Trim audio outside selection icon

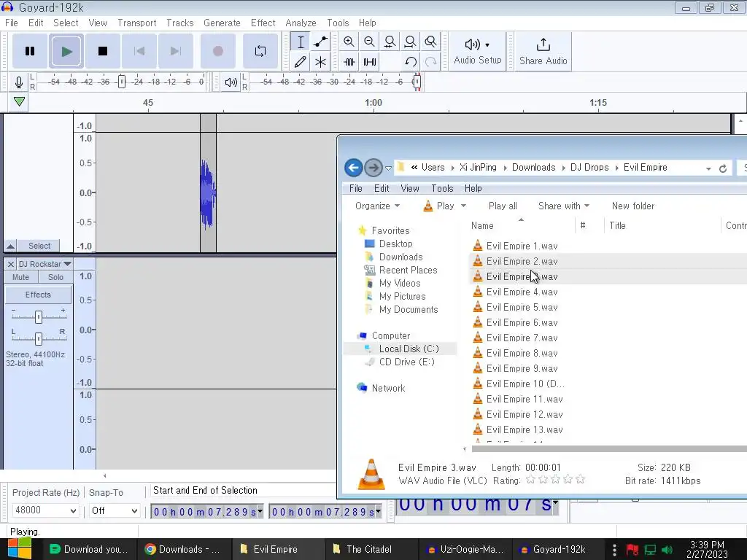click(x=349, y=62)
